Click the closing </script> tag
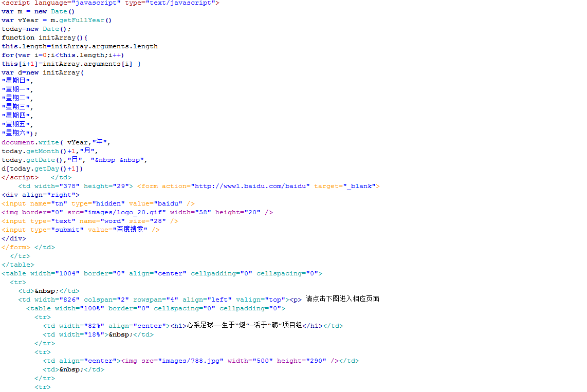The height and width of the screenshot is (392, 587). tap(20, 178)
